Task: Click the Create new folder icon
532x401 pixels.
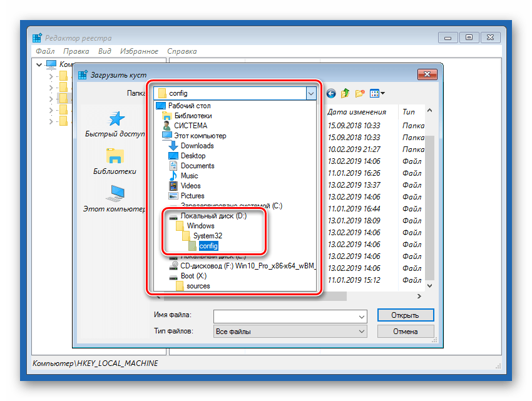Action: click(360, 93)
